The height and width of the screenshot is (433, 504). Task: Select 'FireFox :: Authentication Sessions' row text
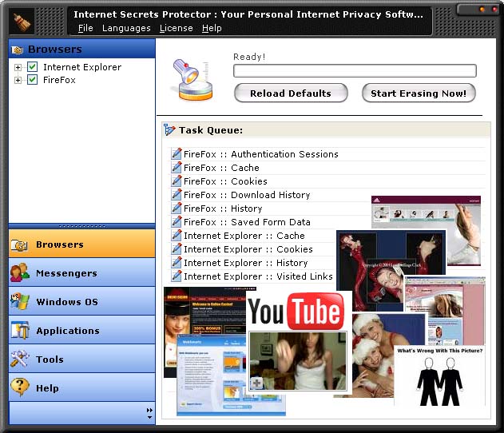point(261,154)
